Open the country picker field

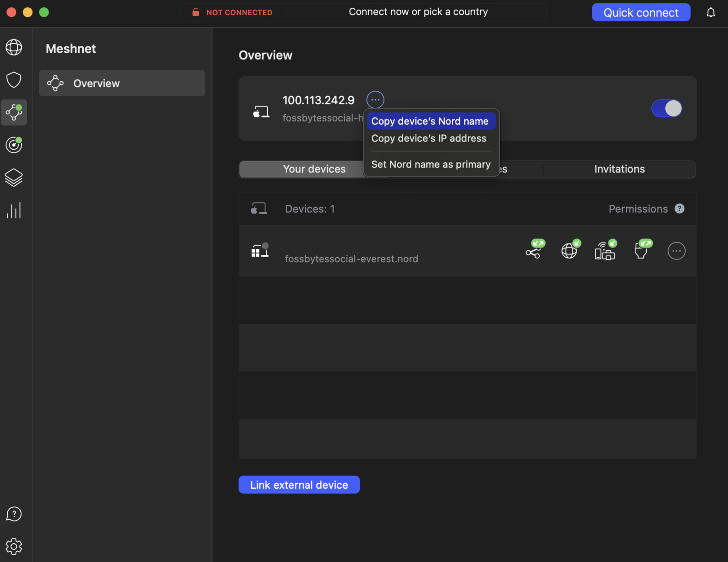click(419, 12)
